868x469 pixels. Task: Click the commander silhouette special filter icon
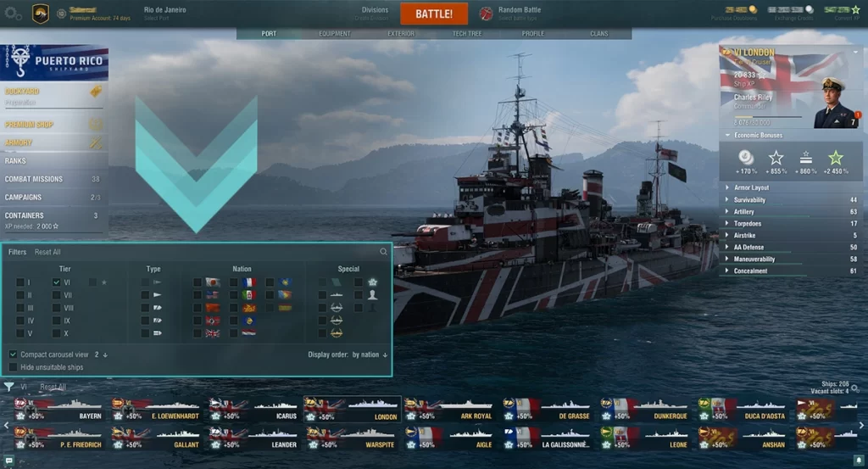point(373,295)
